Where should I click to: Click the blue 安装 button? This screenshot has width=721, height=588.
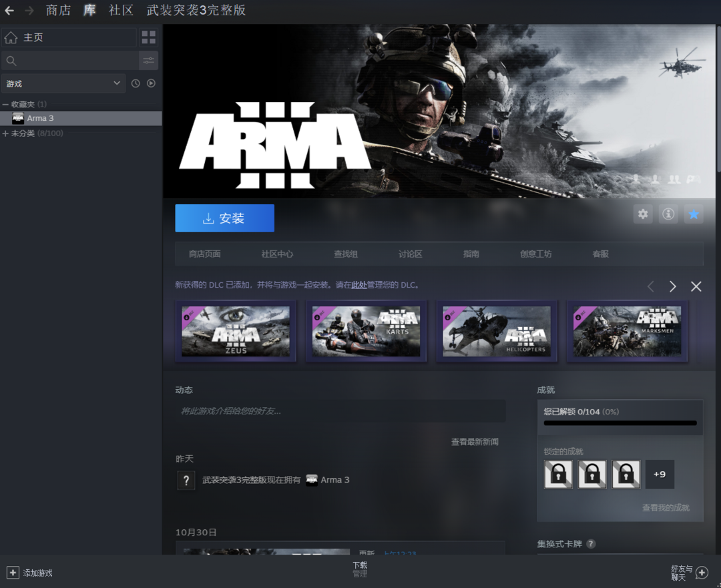[224, 218]
